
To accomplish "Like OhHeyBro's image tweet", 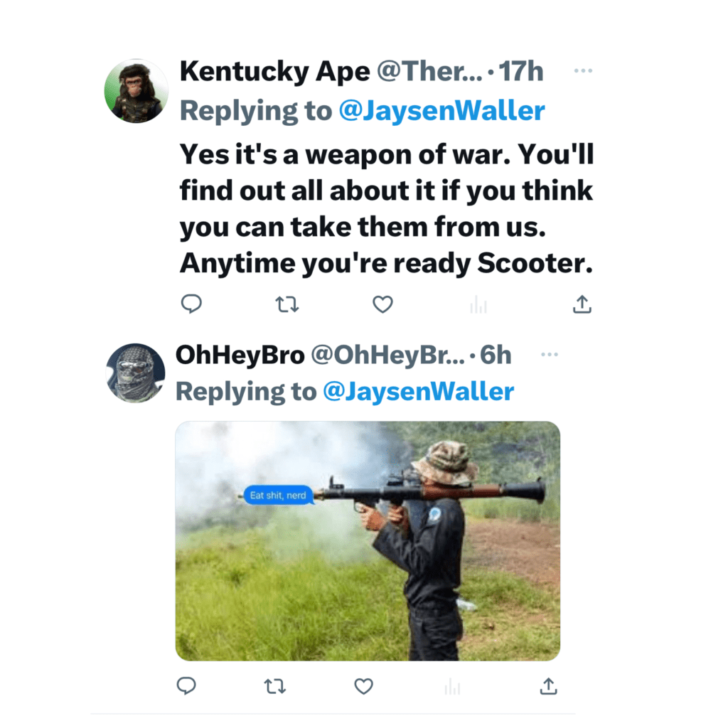I will [x=364, y=686].
